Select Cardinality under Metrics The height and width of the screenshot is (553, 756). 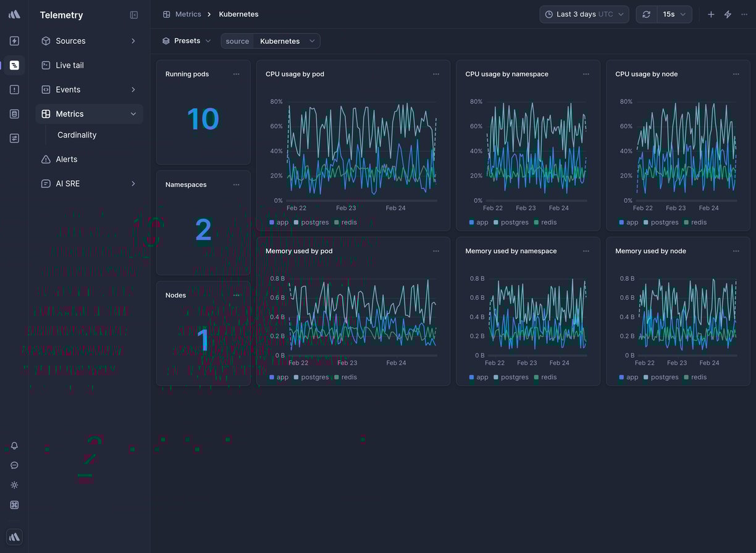[77, 135]
